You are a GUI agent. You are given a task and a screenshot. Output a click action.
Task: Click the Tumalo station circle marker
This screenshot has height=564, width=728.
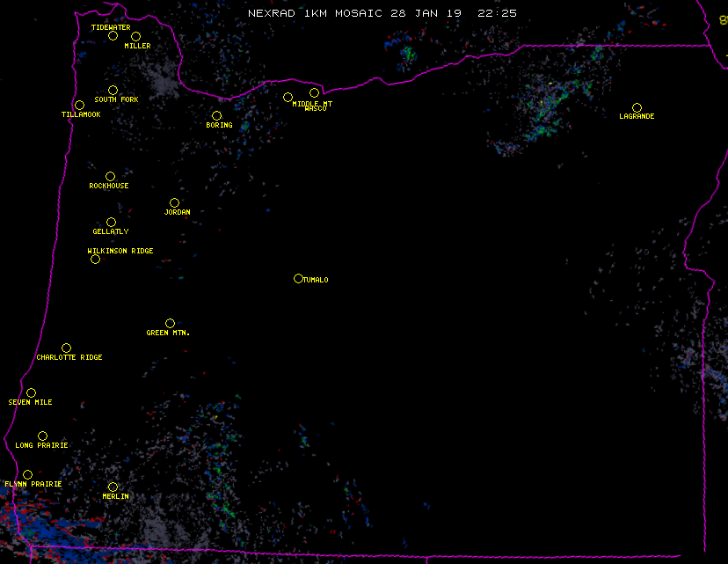tap(298, 279)
